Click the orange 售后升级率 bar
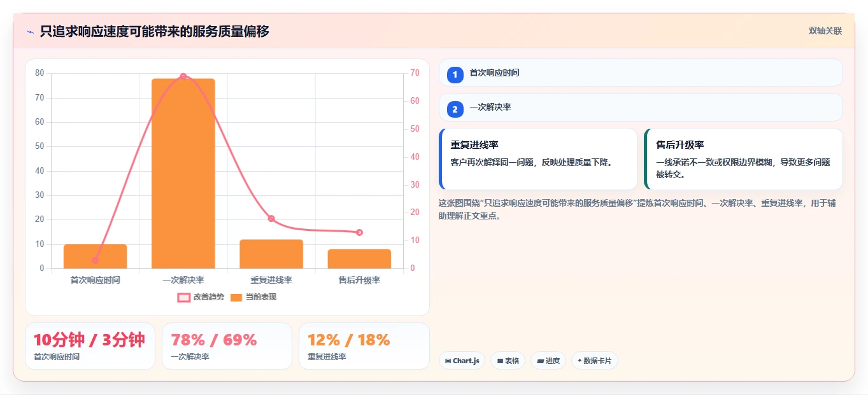 click(x=359, y=259)
